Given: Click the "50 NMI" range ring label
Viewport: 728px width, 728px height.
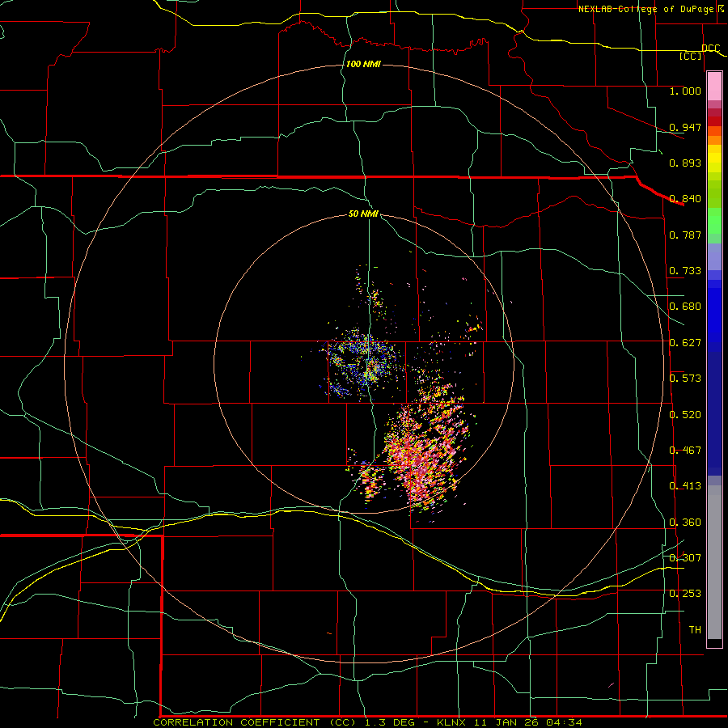Looking at the screenshot, I should click(363, 214).
